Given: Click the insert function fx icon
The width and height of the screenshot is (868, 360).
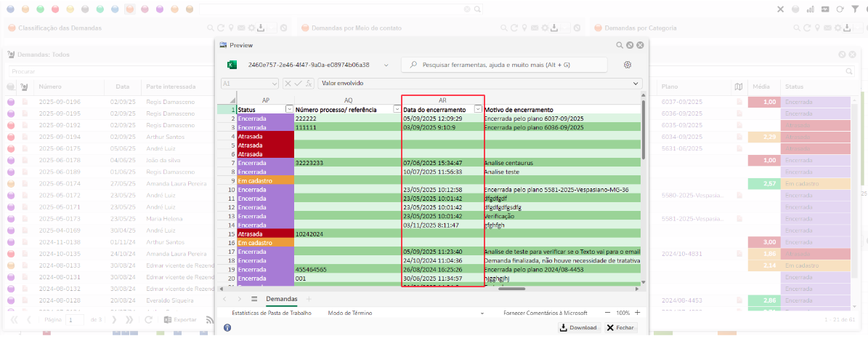Looking at the screenshot, I should point(309,84).
